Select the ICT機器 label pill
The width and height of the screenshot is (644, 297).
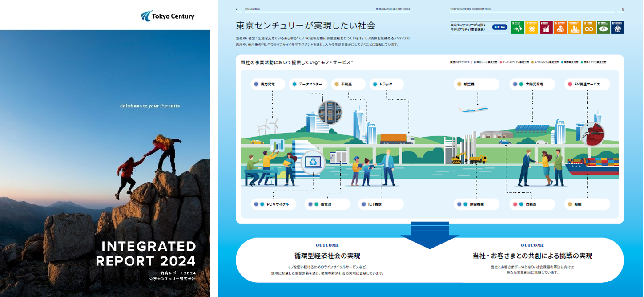381,204
